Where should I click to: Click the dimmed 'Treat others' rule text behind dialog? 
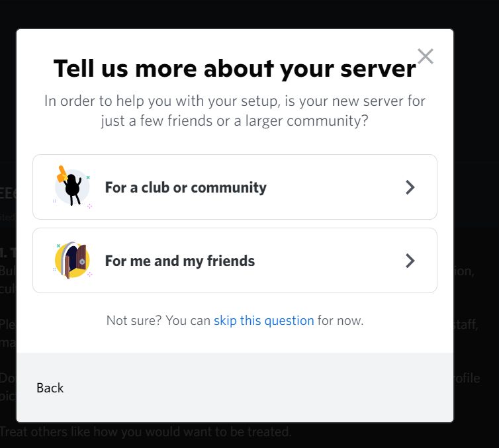(x=146, y=431)
